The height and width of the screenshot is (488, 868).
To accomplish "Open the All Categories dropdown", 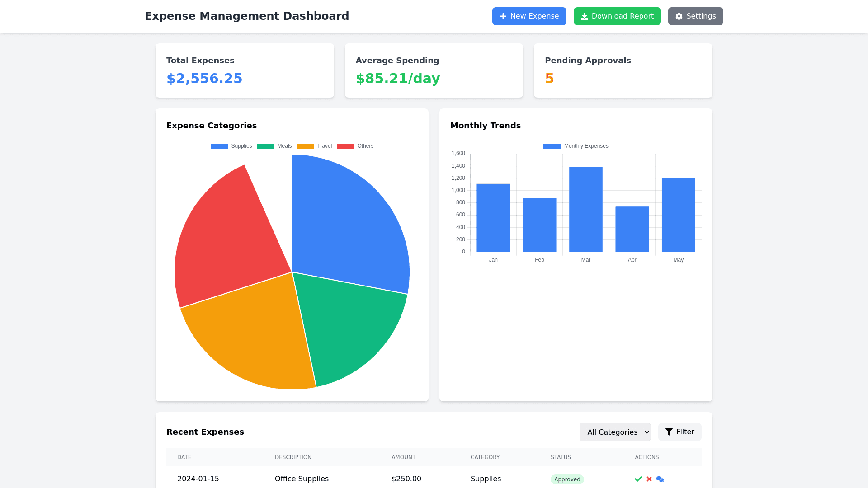I will (x=615, y=432).
